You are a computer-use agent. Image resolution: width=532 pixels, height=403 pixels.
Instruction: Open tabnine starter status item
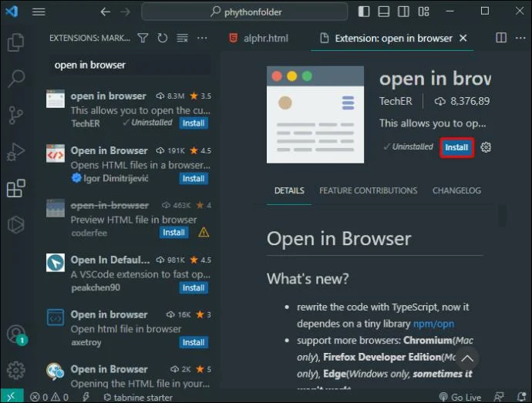138,398
